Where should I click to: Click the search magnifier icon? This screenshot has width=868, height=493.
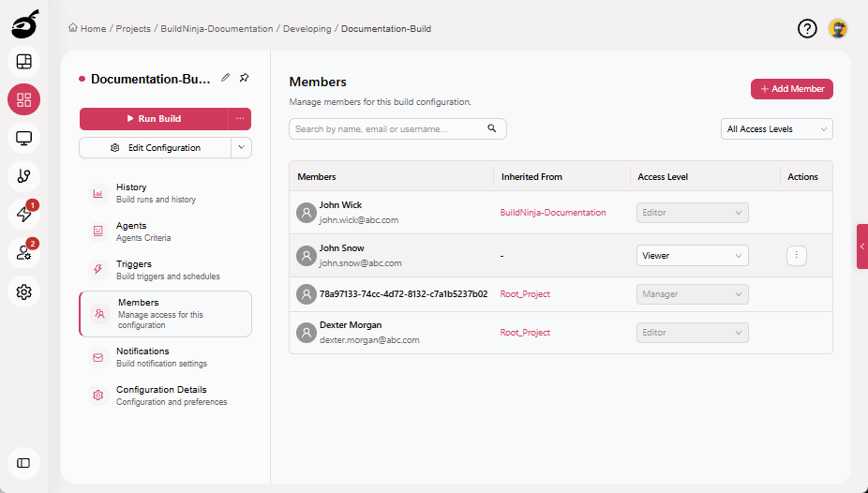[x=491, y=128]
